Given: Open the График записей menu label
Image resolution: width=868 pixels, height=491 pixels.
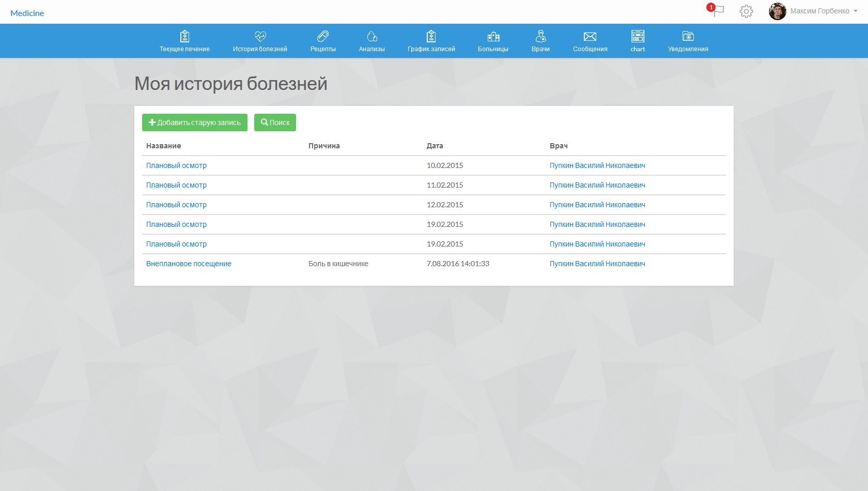Looking at the screenshot, I should coord(431,49).
